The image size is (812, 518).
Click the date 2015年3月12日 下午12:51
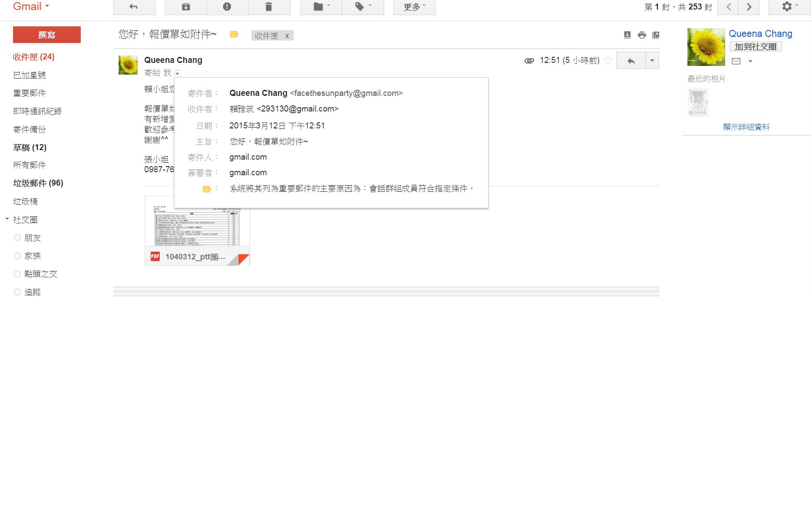[277, 126]
